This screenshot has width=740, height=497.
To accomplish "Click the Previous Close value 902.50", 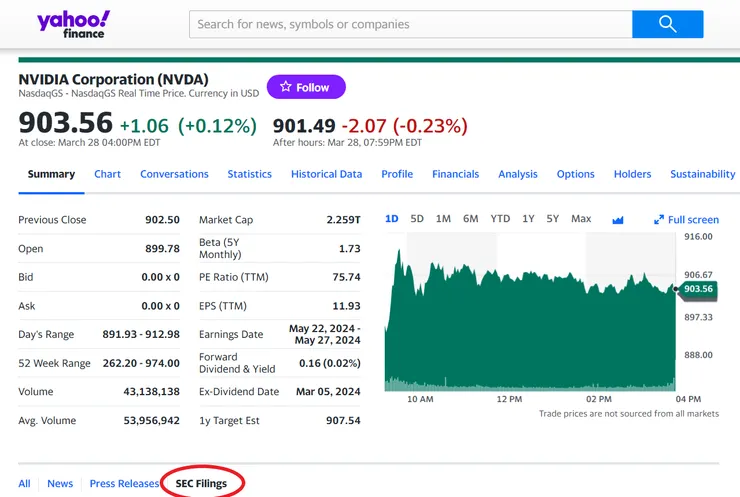I will (162, 220).
